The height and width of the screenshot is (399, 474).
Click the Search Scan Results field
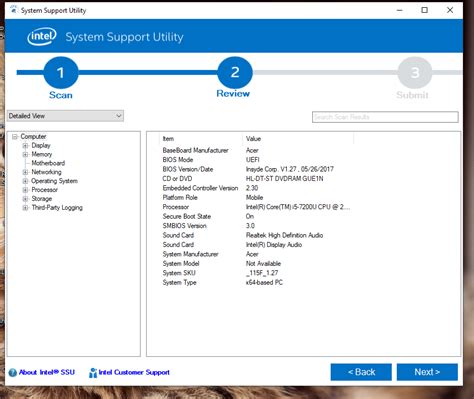pos(385,117)
